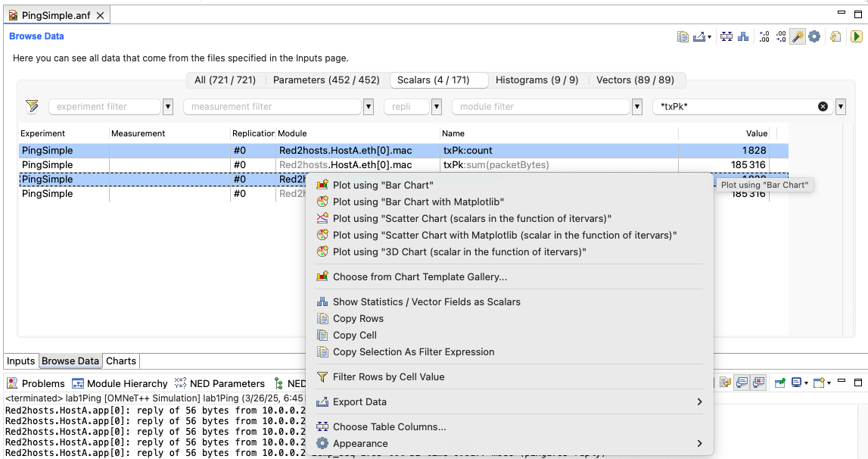This screenshot has height=459, width=868.
Task: Switch to the Histograms (9 / 9) tab
Action: [x=537, y=80]
